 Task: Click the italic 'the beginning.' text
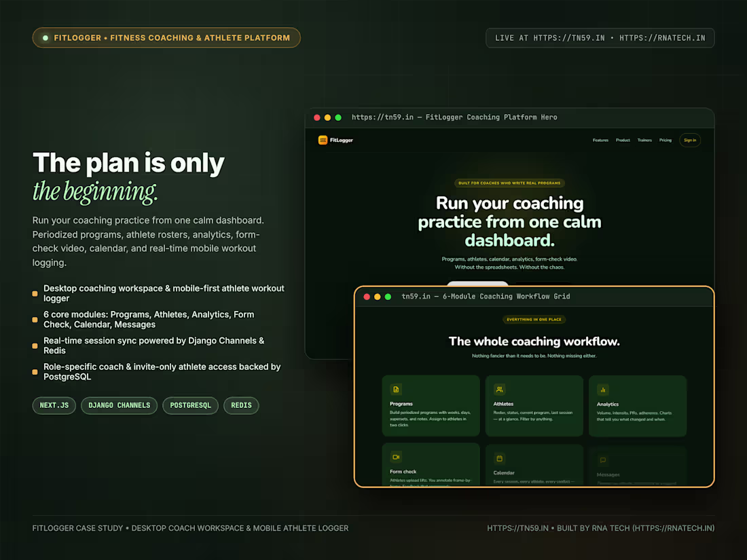95,192
